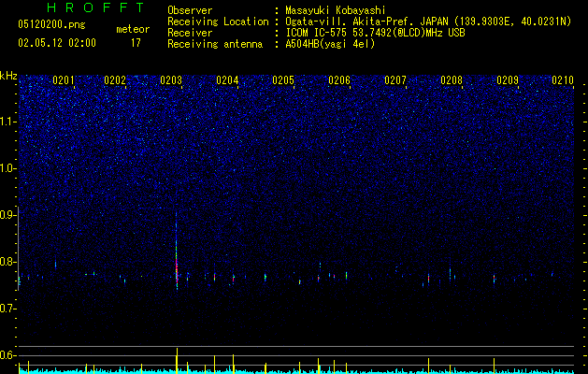
Task: Click the 0.8 frequency axis label
Action: pyautogui.click(x=8, y=262)
